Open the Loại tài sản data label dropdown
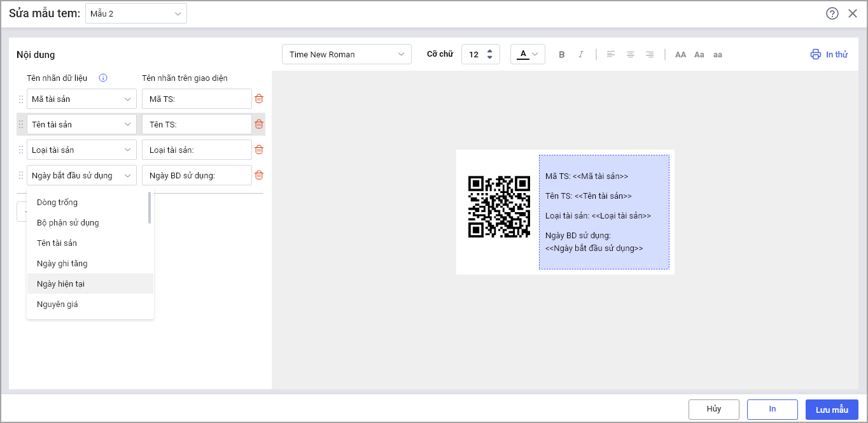Image resolution: width=868 pixels, height=423 pixels. [x=81, y=150]
